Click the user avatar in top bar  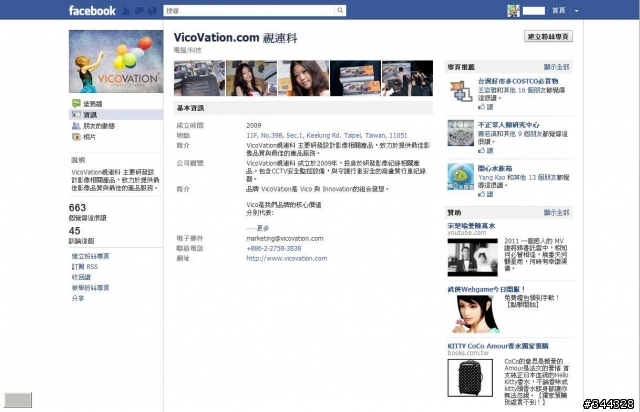tap(513, 11)
